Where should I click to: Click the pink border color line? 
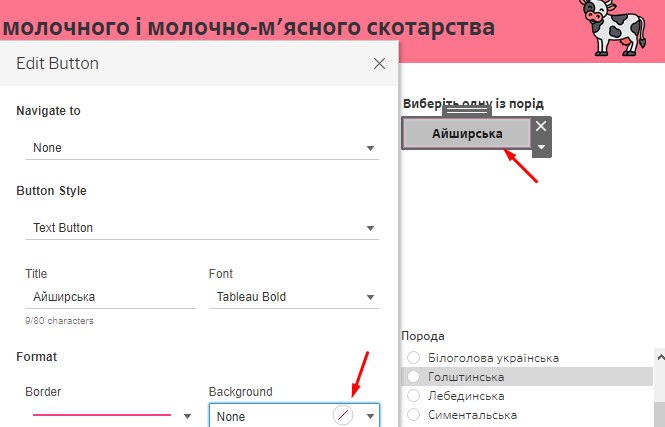(x=102, y=415)
